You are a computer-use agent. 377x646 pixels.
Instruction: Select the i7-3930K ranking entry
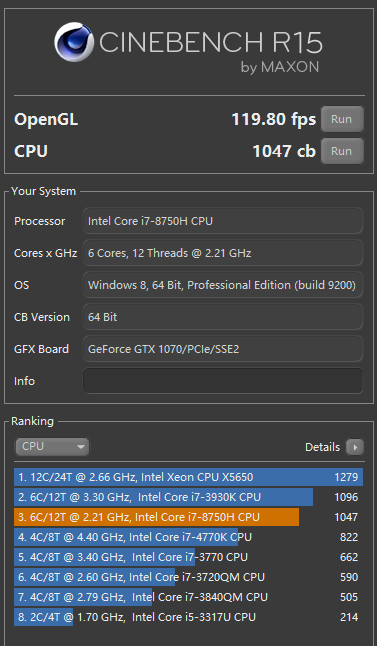pos(188,497)
